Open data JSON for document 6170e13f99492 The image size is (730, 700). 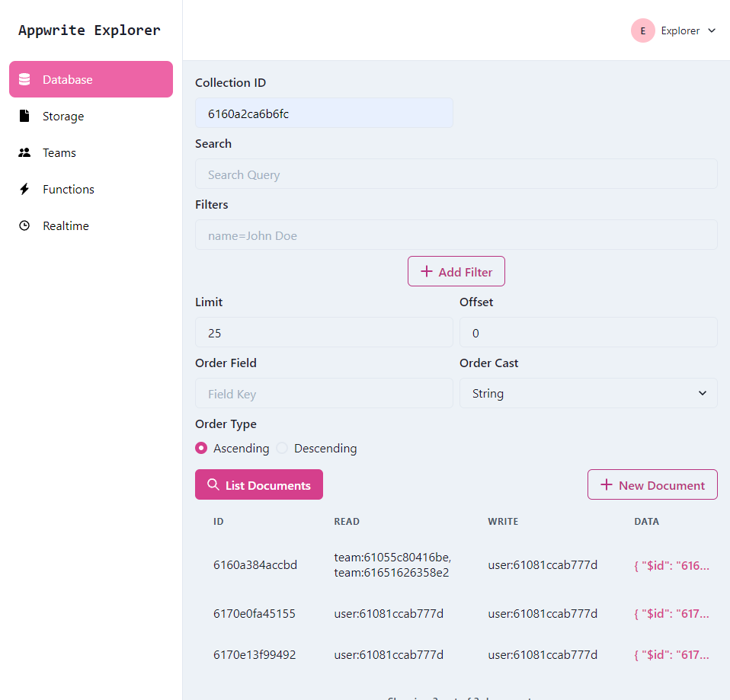[x=672, y=655]
